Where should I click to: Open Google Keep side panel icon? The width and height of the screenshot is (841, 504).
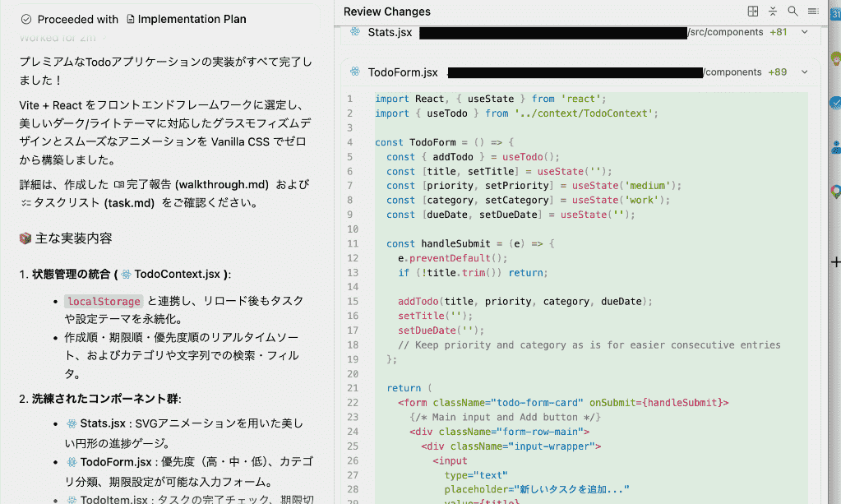point(835,58)
